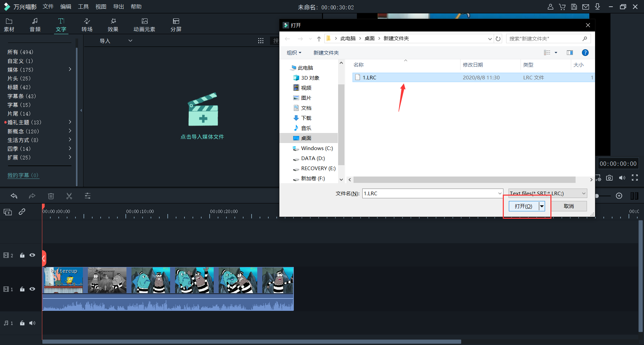The image size is (644, 345).
Task: Open the file type filter dropdown
Action: (x=547, y=193)
